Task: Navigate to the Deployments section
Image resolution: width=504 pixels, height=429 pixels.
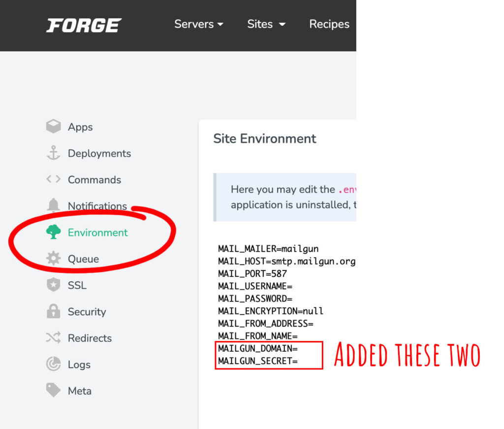Action: (99, 153)
